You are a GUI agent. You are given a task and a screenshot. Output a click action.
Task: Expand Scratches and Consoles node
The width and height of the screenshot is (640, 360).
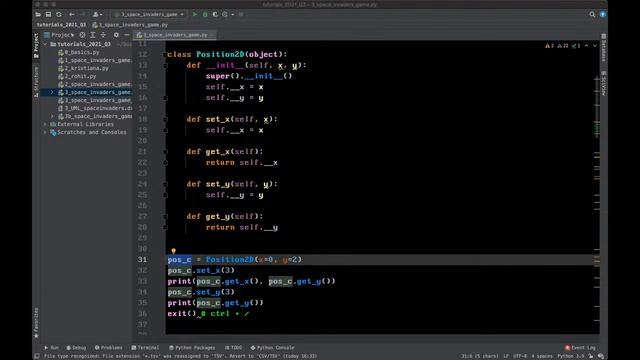click(45, 132)
